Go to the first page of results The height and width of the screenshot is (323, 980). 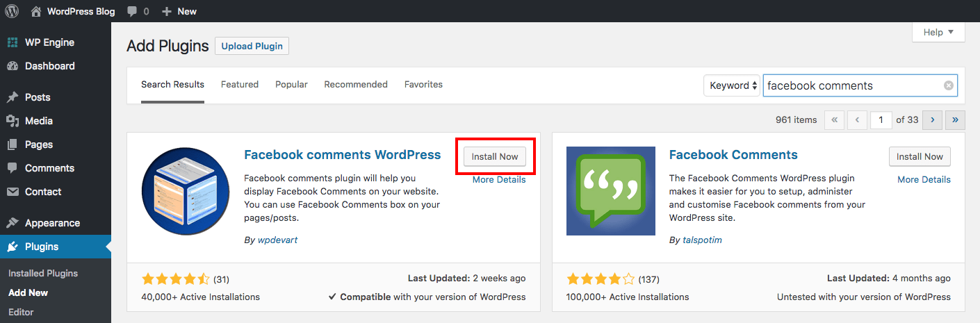pyautogui.click(x=834, y=119)
